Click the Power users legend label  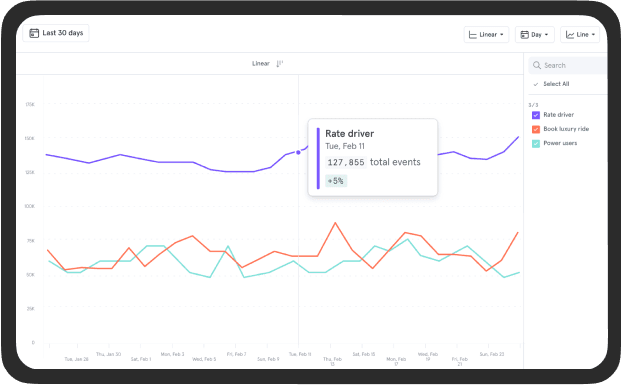coord(560,143)
